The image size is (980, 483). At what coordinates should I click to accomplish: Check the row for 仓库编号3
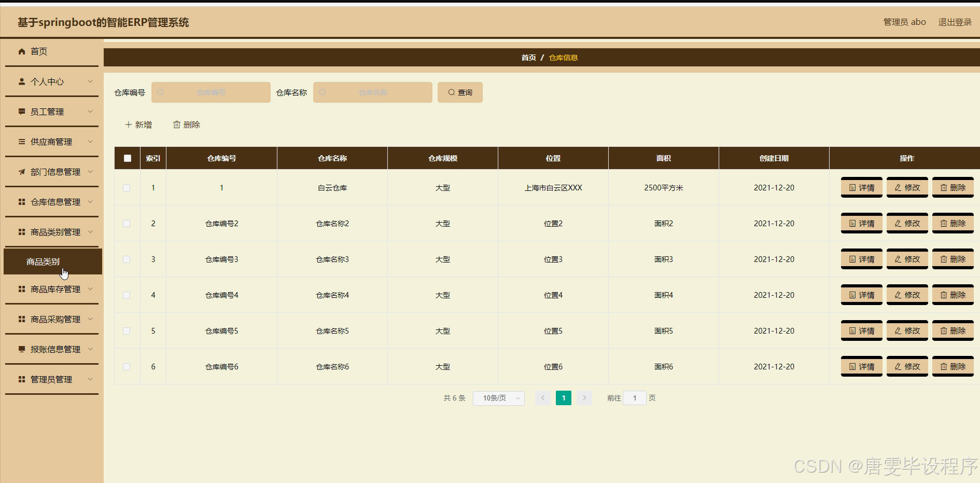pyautogui.click(x=127, y=259)
